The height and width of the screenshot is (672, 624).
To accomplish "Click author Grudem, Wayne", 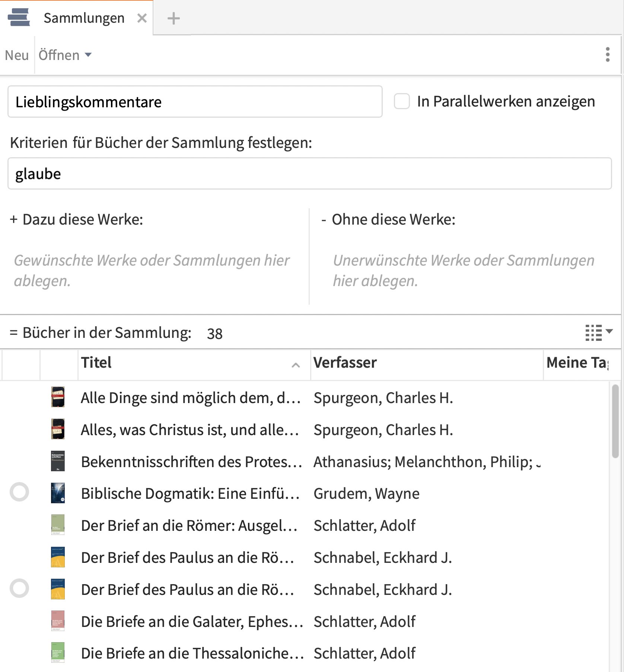I will click(x=366, y=494).
